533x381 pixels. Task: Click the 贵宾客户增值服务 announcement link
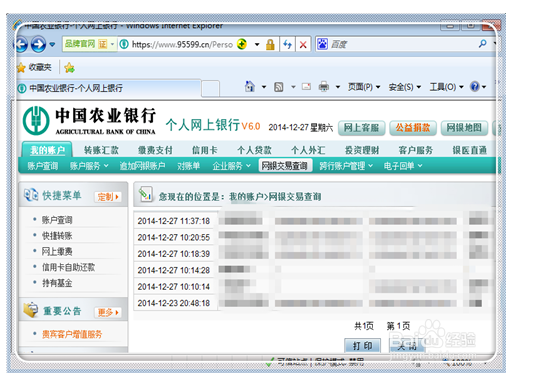72,334
